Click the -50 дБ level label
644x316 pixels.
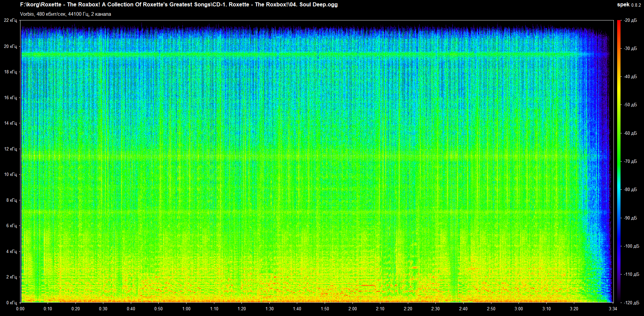pos(630,105)
